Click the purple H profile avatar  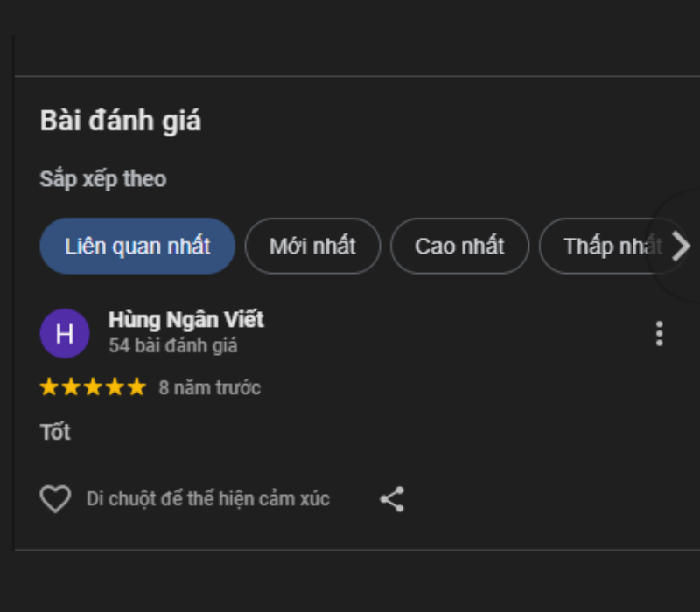65,333
